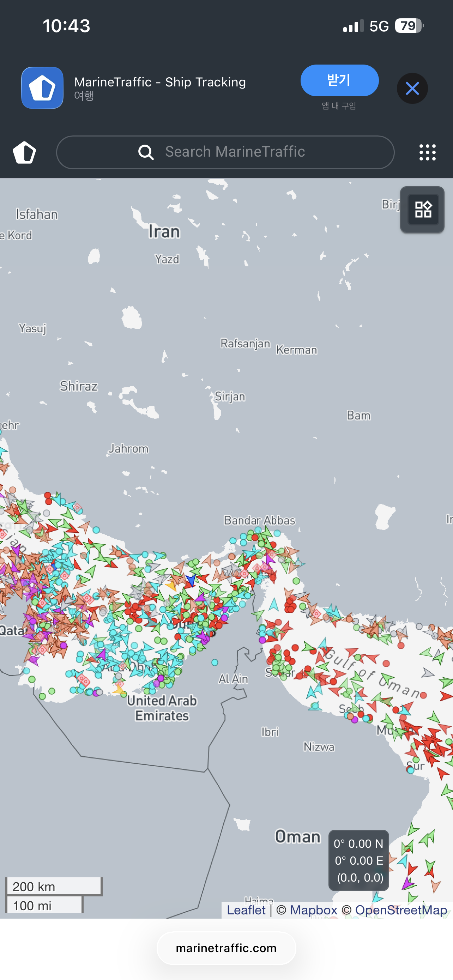Click the Sirjan city label
The height and width of the screenshot is (980, 453).
point(230,397)
